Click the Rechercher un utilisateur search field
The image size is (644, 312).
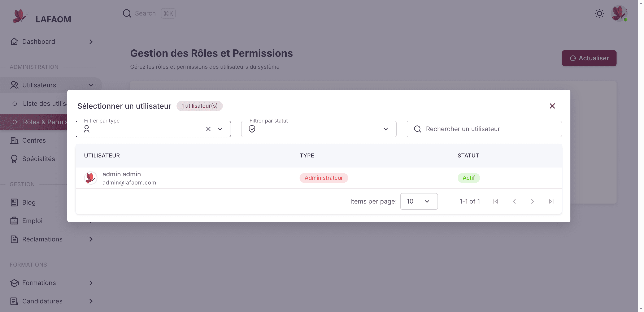484,129
